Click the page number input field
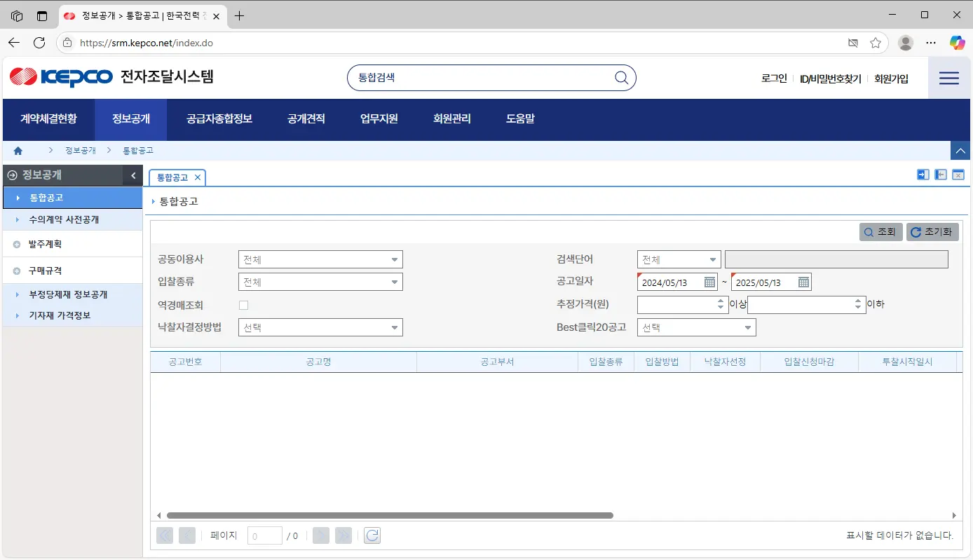The width and height of the screenshot is (973, 560). (x=265, y=535)
